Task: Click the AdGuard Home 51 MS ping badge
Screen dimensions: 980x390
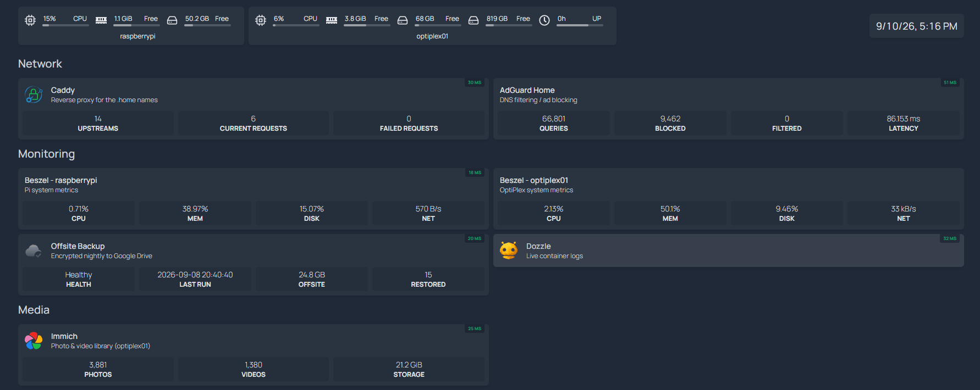Action: coord(950,82)
